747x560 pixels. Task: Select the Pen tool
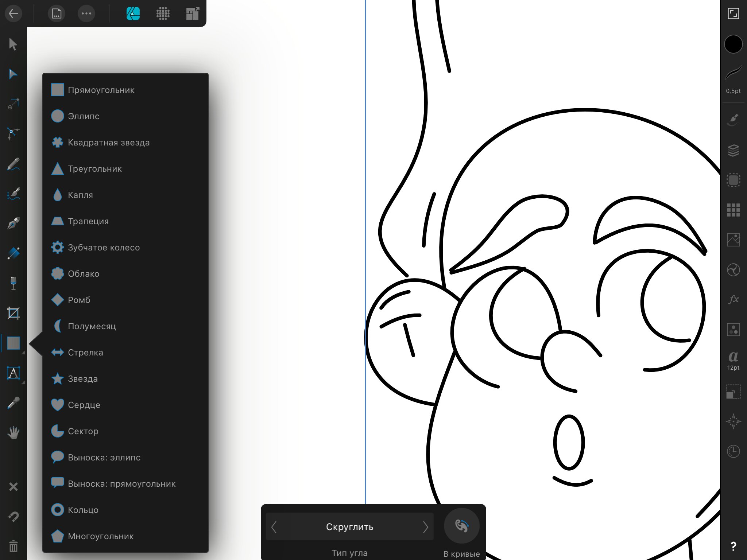click(13, 223)
